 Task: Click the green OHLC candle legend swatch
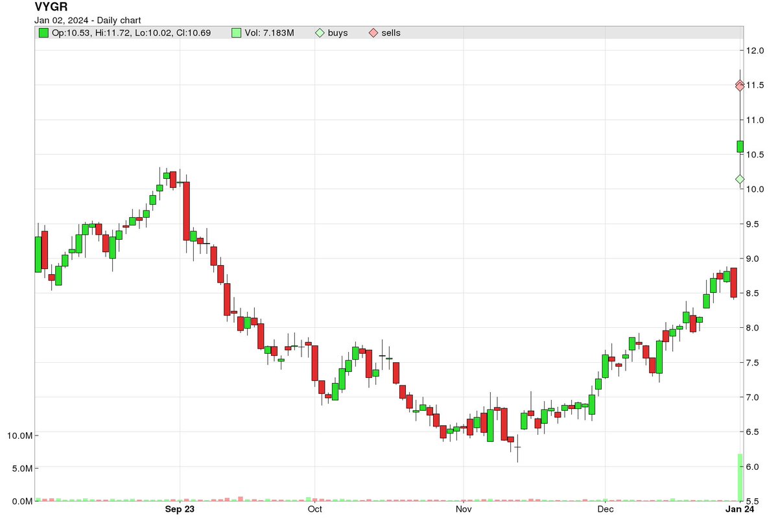click(43, 32)
